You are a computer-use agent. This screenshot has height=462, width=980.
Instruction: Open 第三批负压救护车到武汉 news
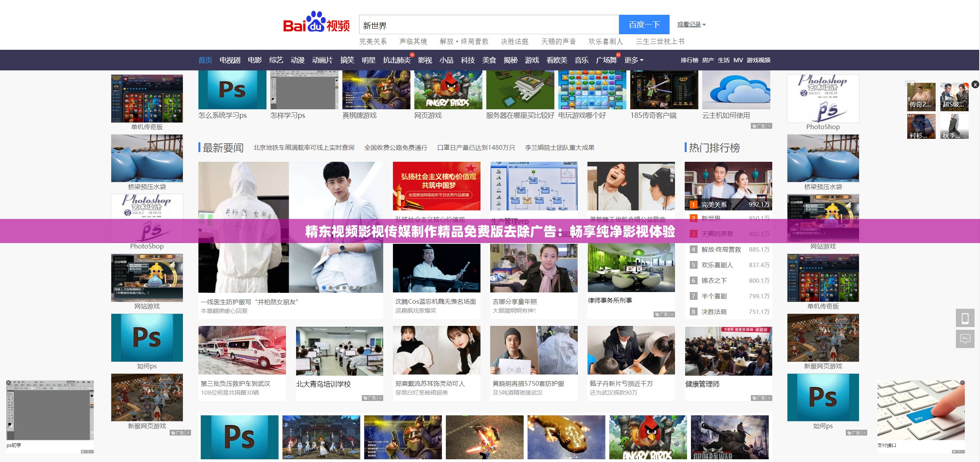pos(242,350)
